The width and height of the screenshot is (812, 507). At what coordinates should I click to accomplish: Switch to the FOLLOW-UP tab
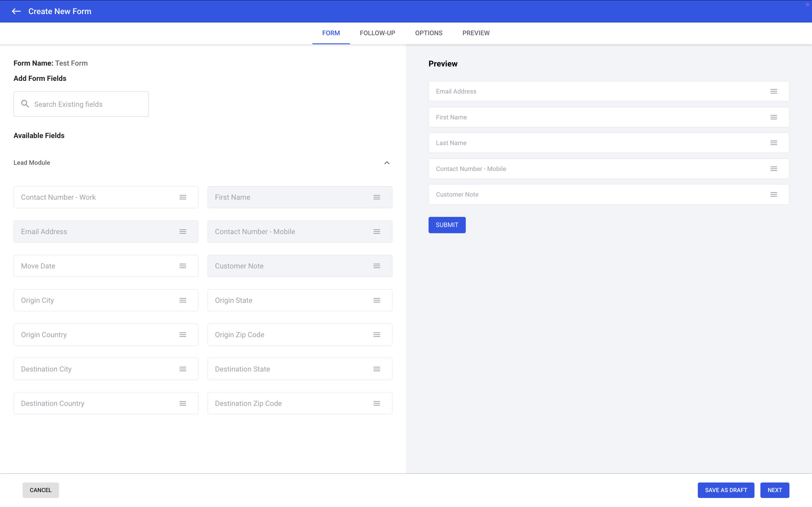pyautogui.click(x=377, y=33)
